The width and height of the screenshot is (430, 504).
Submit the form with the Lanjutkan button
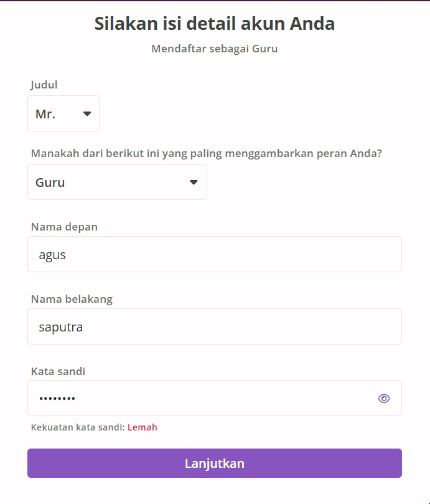[215, 463]
